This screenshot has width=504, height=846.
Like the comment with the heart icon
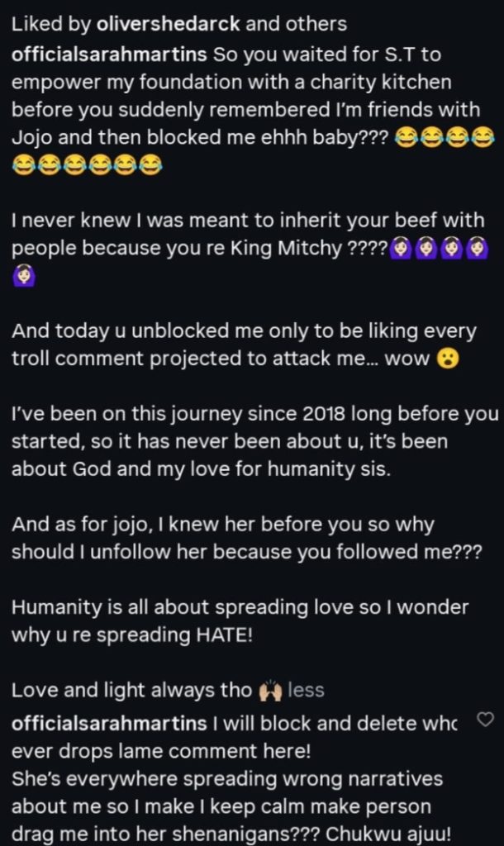click(486, 720)
